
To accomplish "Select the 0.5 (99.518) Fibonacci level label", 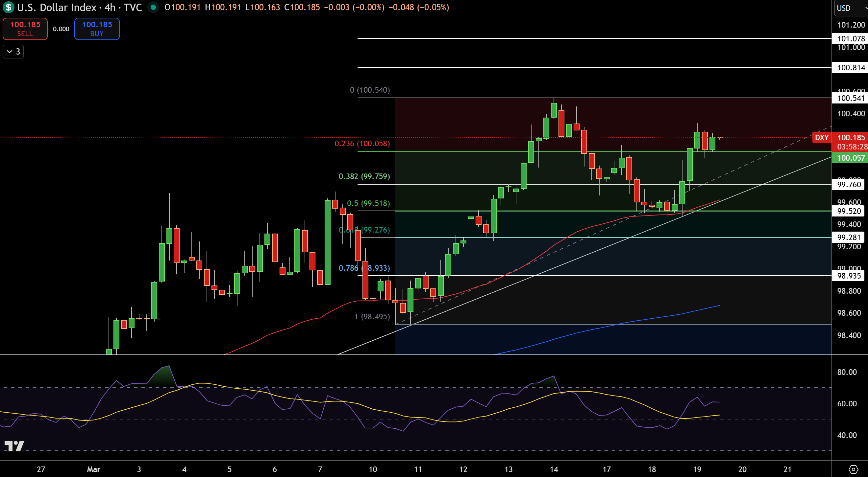I will click(x=368, y=203).
